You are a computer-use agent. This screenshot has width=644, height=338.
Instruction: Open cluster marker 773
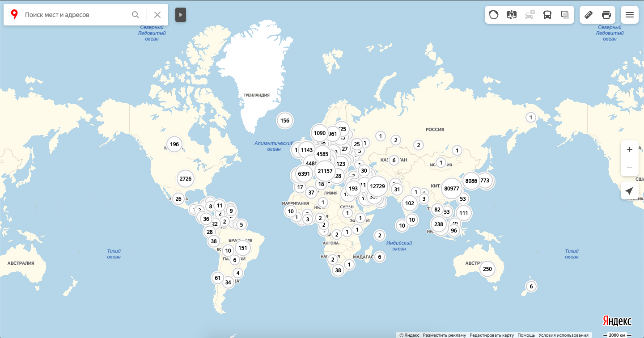pyautogui.click(x=485, y=181)
